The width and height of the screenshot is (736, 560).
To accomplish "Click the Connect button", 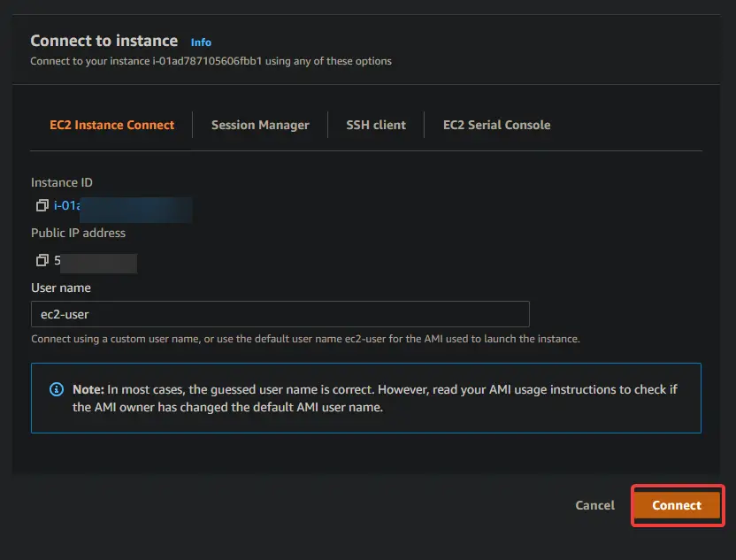I will point(677,505).
